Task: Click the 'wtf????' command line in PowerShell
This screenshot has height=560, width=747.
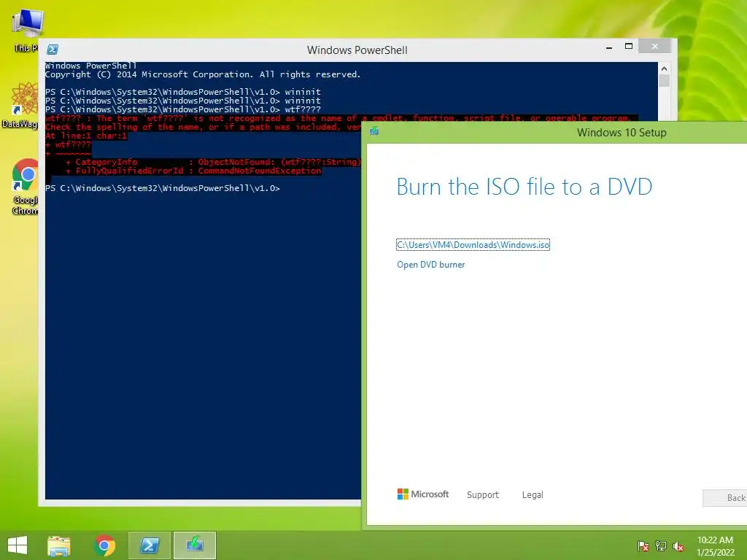Action: tap(183, 109)
